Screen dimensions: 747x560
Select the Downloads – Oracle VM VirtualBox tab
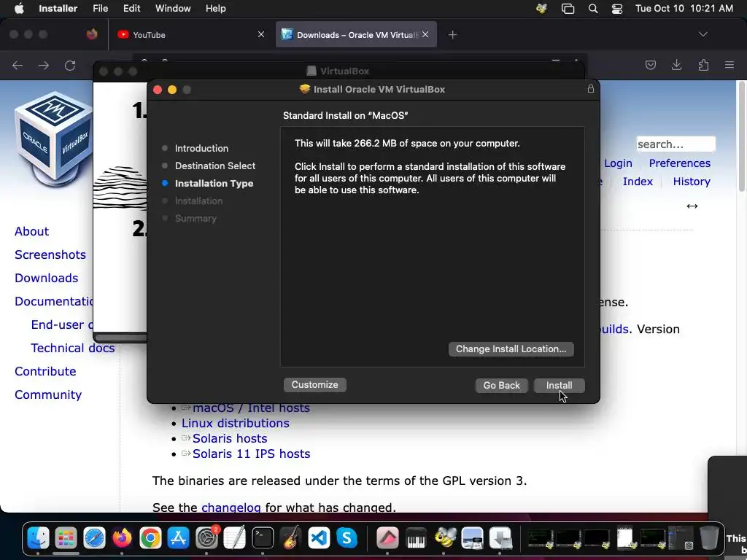(x=356, y=35)
